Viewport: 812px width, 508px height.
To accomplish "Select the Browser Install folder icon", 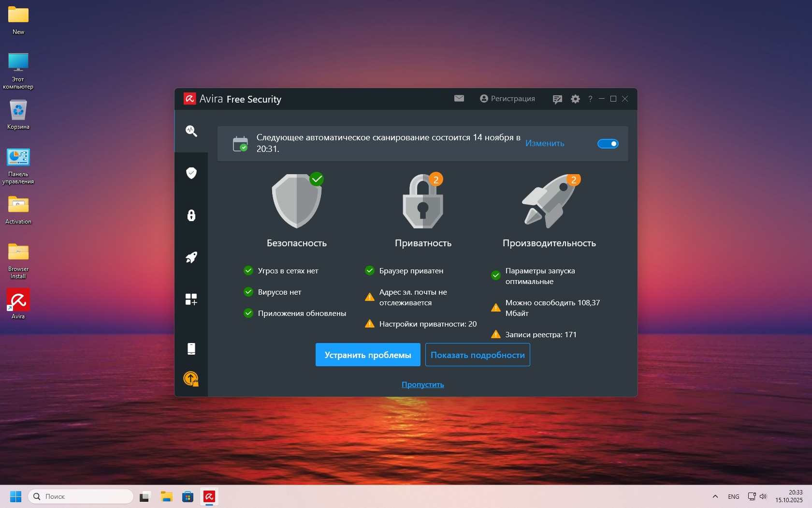I will pyautogui.click(x=18, y=261).
